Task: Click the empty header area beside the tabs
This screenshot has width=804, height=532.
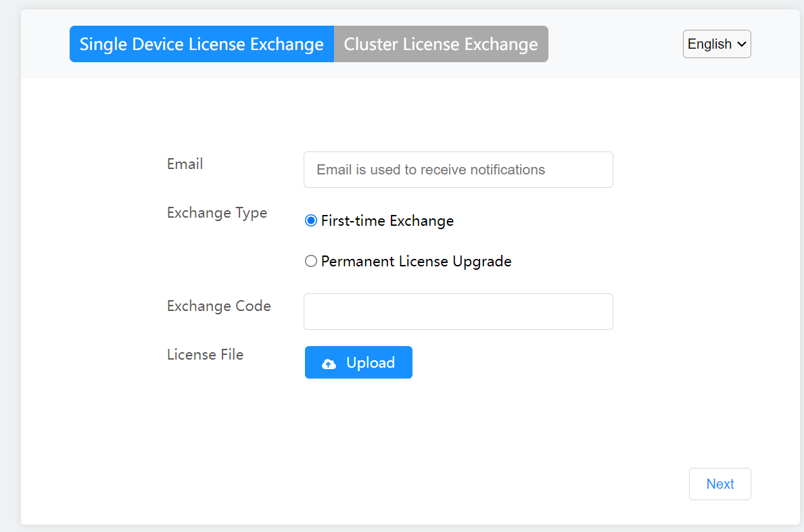Action: click(x=615, y=44)
